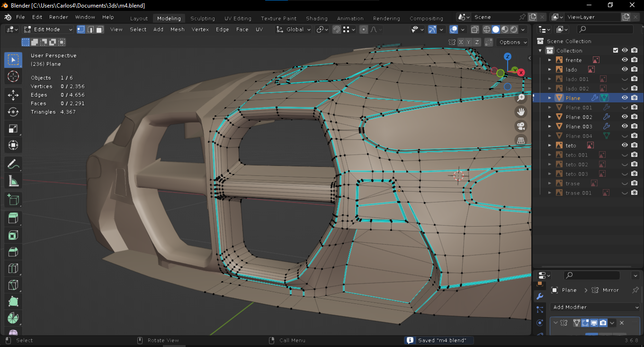Open the Mesh menu
Screen dimensions: 644x347
[177, 29]
